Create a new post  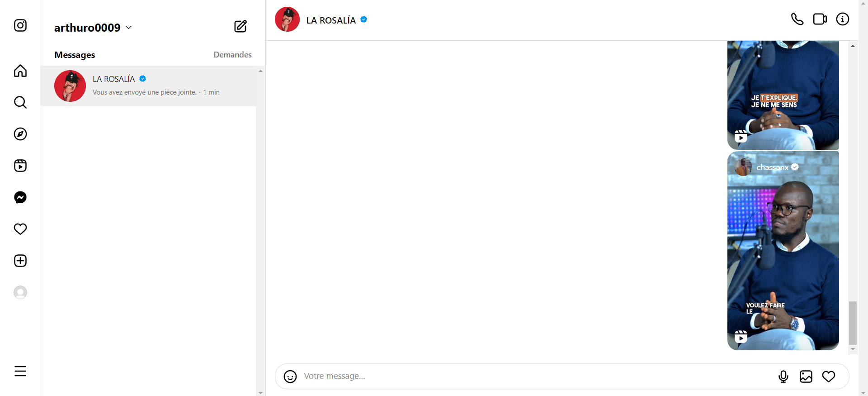pos(20,261)
